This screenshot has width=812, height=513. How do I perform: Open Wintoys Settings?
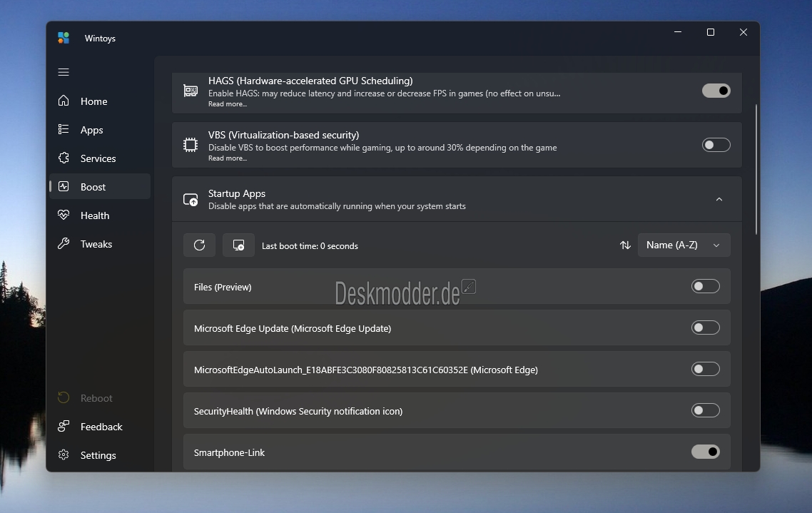tap(100, 455)
